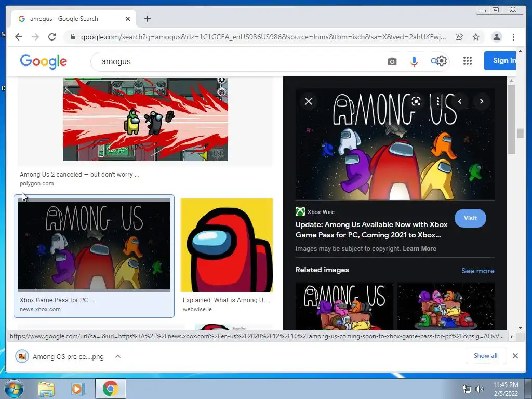Start voice search with the microphone
532x399 pixels.
coord(414,61)
